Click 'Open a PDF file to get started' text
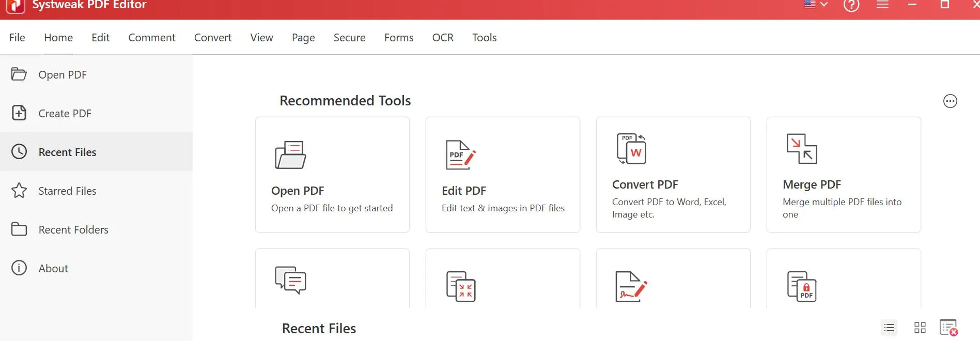The width and height of the screenshot is (980, 341). [x=332, y=208]
